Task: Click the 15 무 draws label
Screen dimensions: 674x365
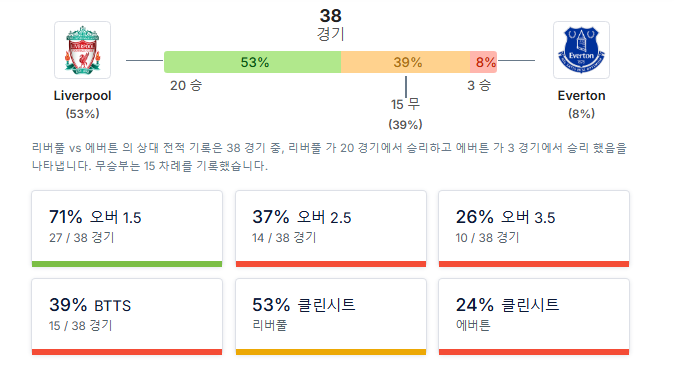Action: click(405, 104)
